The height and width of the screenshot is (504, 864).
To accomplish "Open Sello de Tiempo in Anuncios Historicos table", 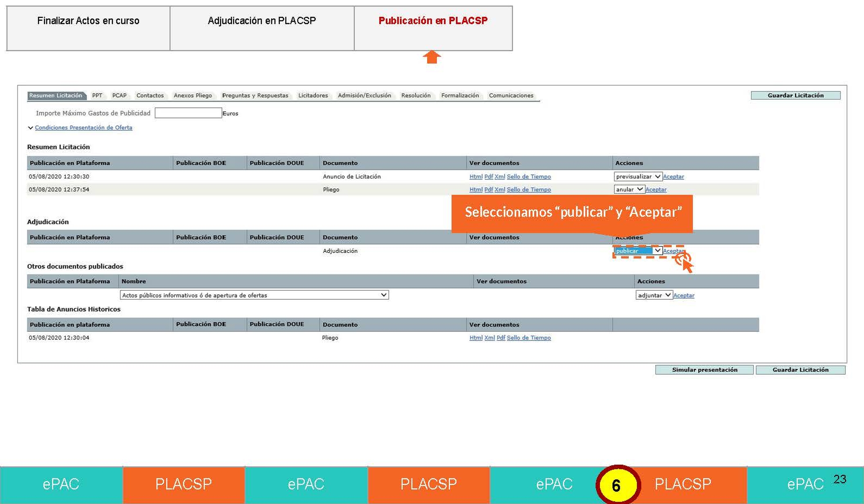I will click(x=529, y=338).
